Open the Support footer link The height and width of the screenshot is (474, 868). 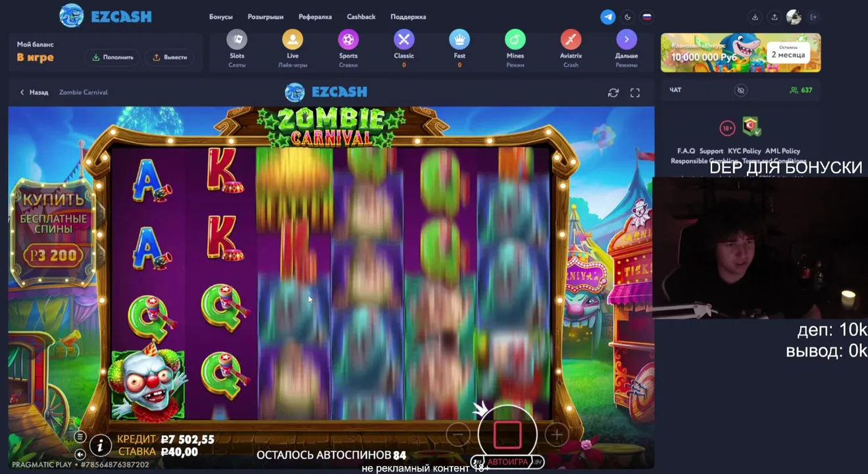[x=711, y=151]
